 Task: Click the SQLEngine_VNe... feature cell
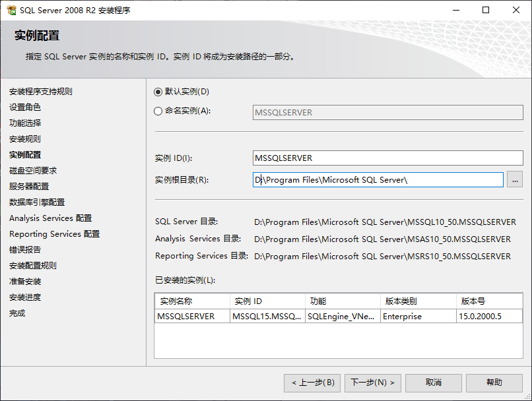[343, 317]
